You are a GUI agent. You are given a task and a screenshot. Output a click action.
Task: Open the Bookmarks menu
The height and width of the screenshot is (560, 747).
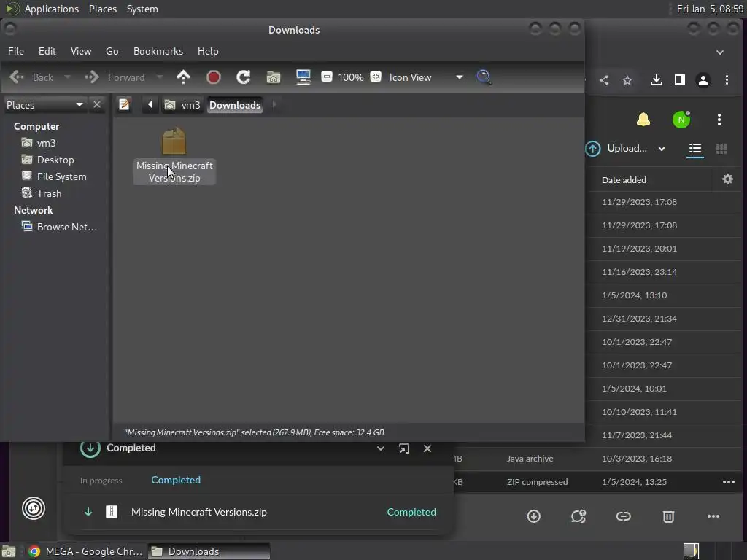[158, 51]
